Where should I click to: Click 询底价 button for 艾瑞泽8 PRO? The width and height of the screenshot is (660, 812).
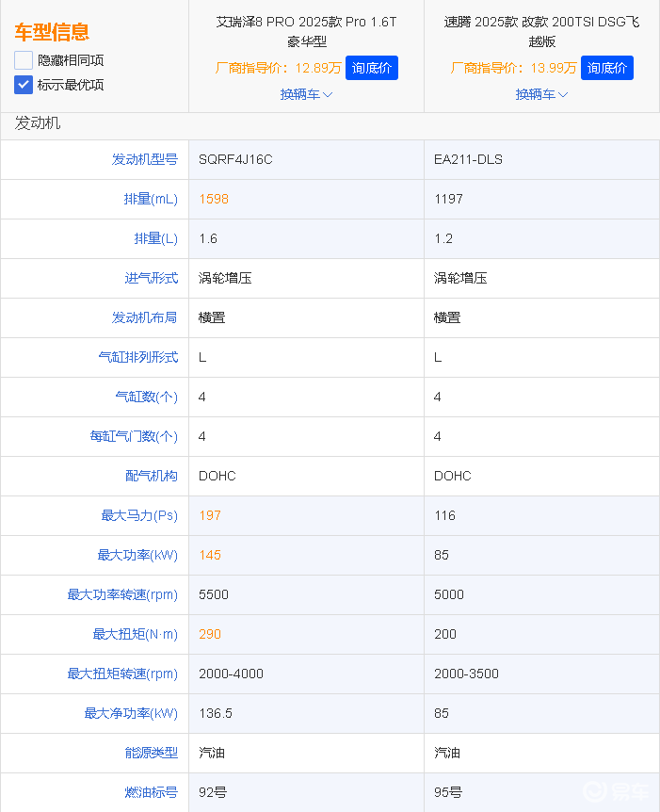[372, 68]
